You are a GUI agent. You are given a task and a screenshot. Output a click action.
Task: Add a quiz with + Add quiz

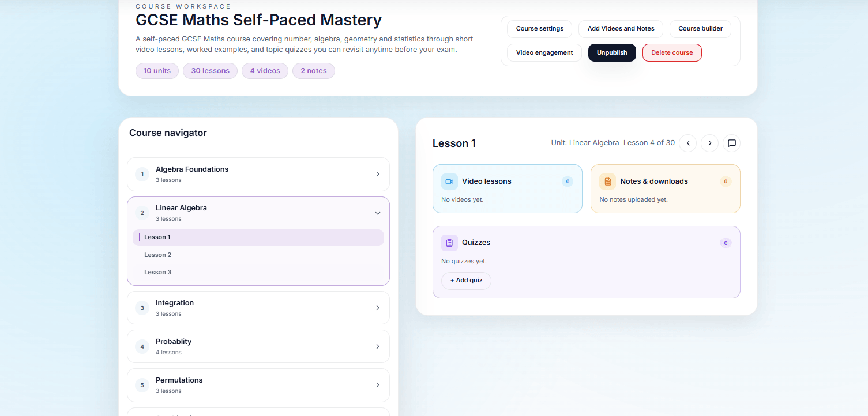[466, 281]
